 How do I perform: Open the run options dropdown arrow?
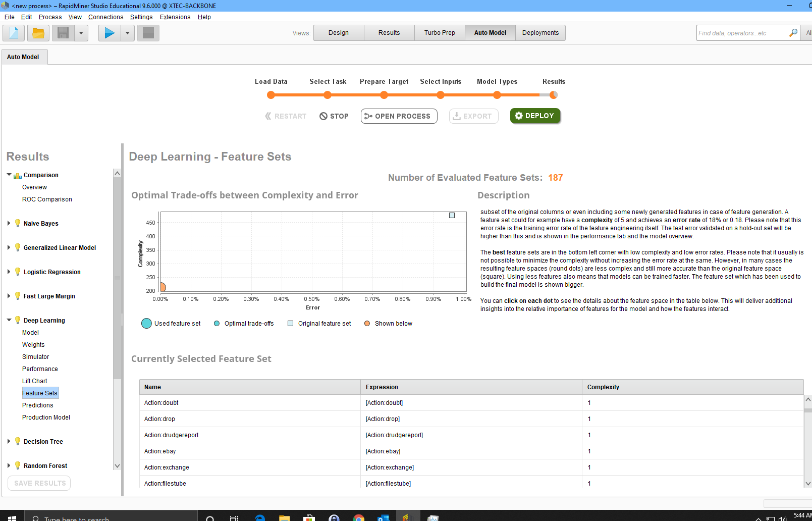coord(128,33)
